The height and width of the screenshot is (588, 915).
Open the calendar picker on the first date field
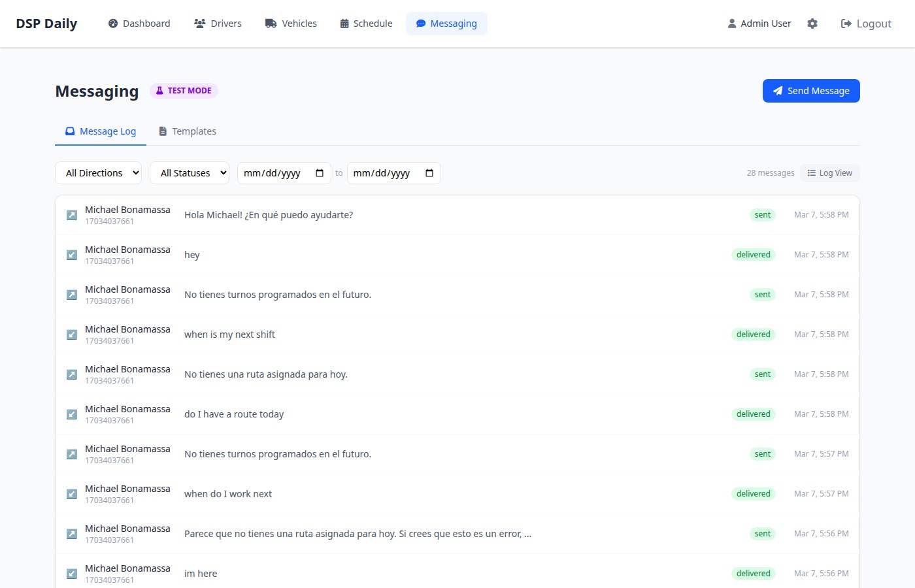pyautogui.click(x=320, y=172)
